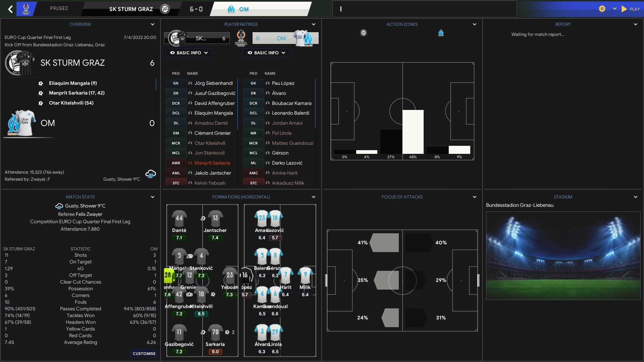Viewport: 644px width, 362px height.
Task: Open the settings gear icon
Action: [x=602, y=9]
